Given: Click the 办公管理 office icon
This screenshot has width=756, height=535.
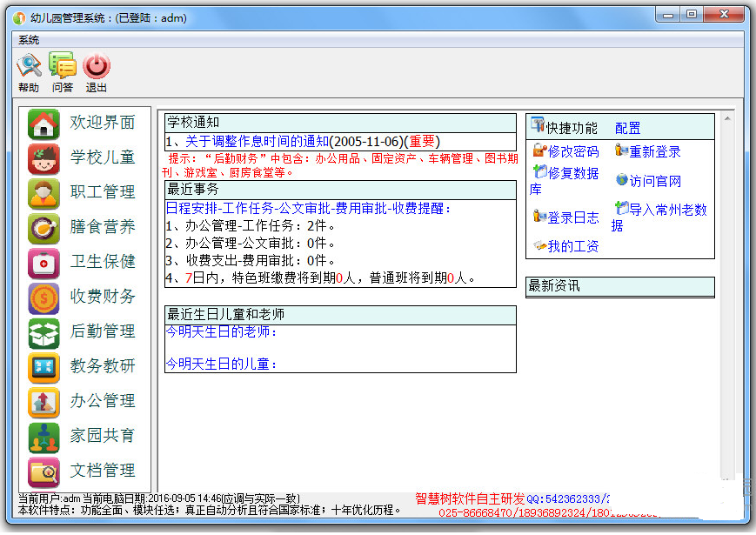Looking at the screenshot, I should 43,402.
